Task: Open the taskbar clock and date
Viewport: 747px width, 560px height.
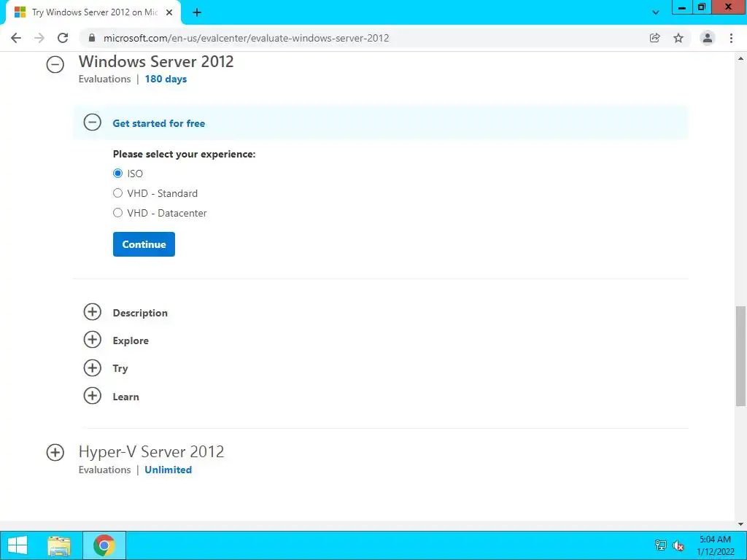Action: coord(715,545)
